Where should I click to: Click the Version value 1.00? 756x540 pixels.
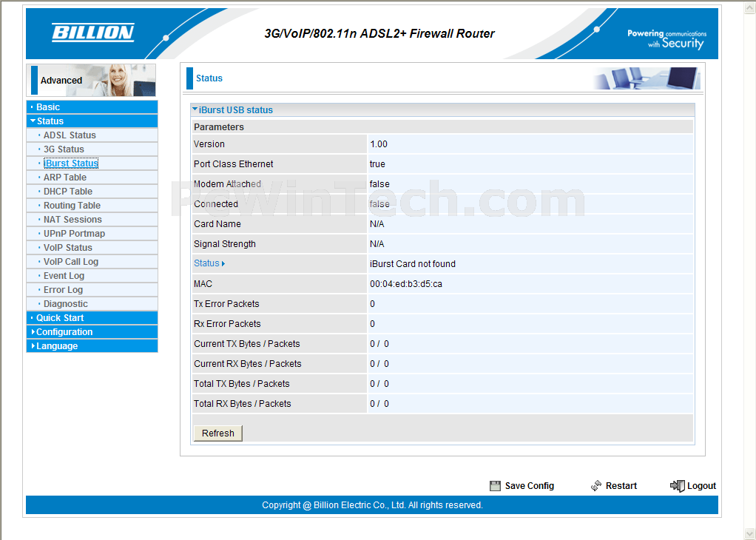[379, 144]
